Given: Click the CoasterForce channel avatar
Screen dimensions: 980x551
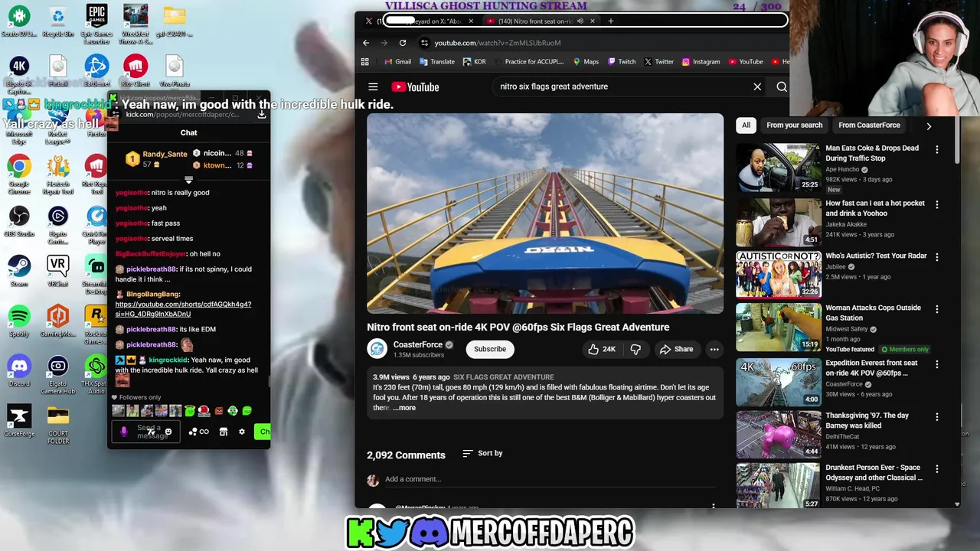Looking at the screenshot, I should point(377,349).
